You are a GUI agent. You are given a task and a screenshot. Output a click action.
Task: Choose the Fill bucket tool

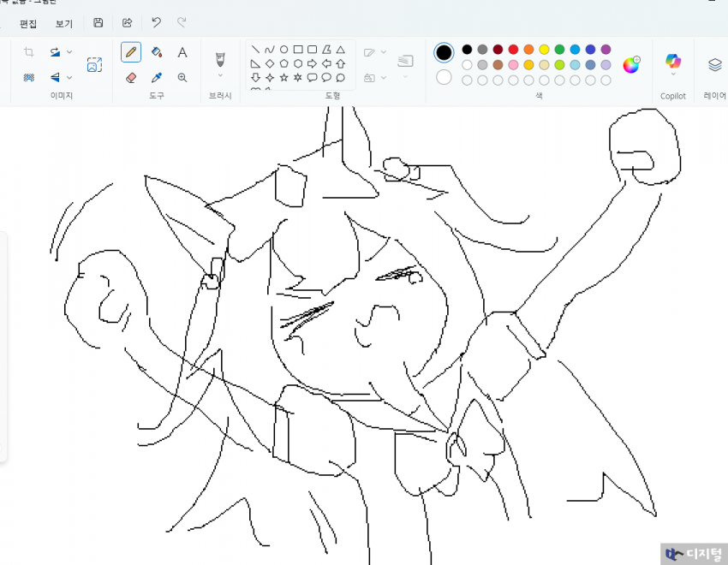[157, 52]
